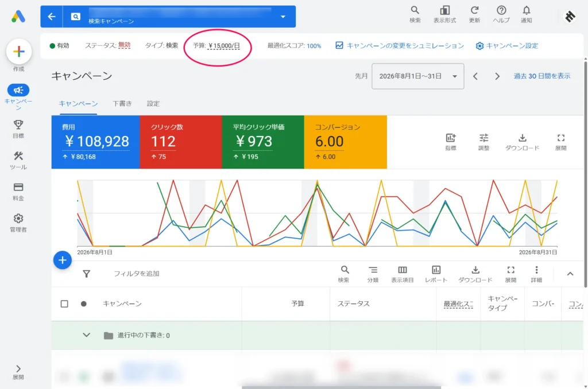Open the ヘルプ help icon
Image resolution: width=588 pixels, height=389 pixels.
click(x=501, y=14)
